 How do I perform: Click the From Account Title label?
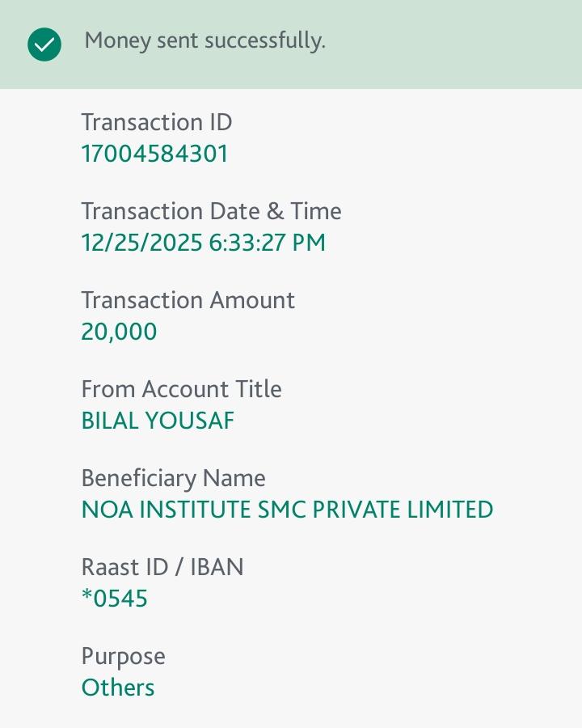coord(181,389)
